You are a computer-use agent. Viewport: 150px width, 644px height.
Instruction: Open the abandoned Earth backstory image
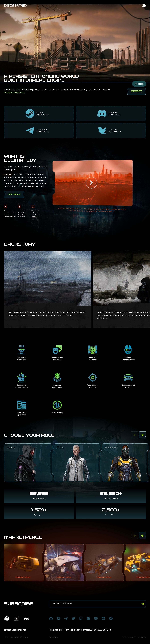(x=48, y=278)
